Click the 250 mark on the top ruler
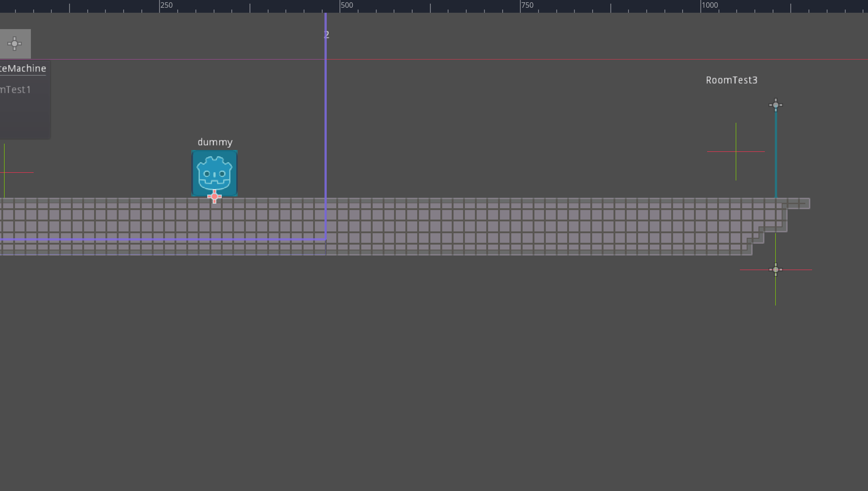Viewport: 868px width, 491px height. tap(166, 5)
